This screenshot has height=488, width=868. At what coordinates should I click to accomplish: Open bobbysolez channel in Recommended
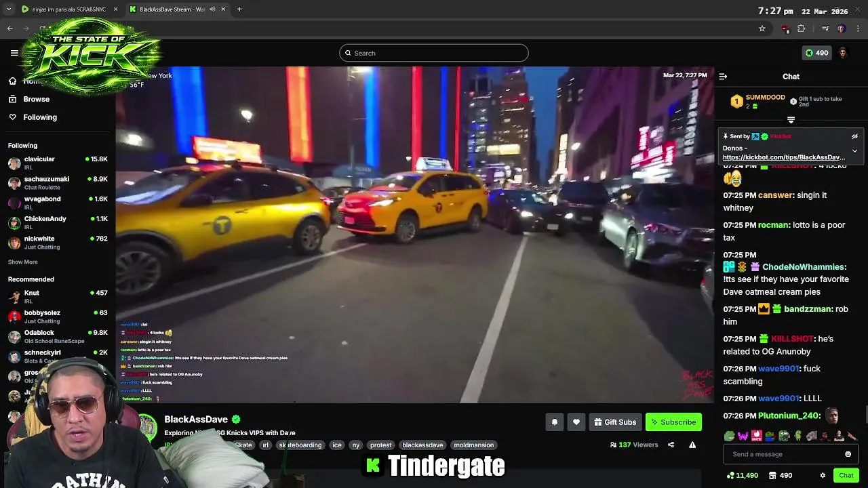tap(58, 317)
